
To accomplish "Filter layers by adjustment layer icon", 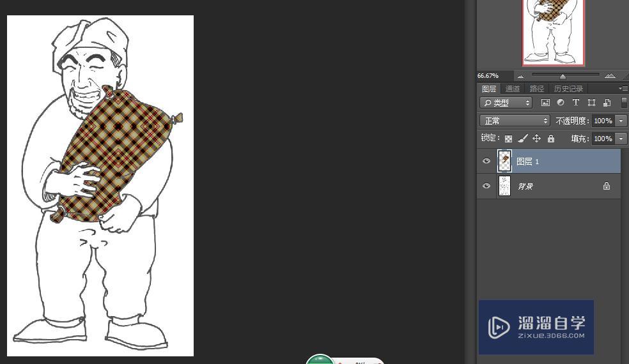I will (561, 102).
